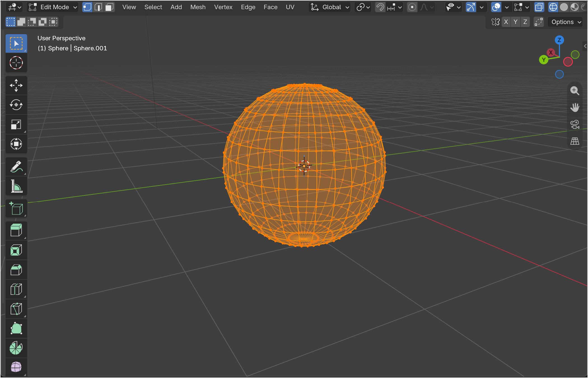Image resolution: width=588 pixels, height=378 pixels.
Task: Open the UV menu
Action: 290,7
